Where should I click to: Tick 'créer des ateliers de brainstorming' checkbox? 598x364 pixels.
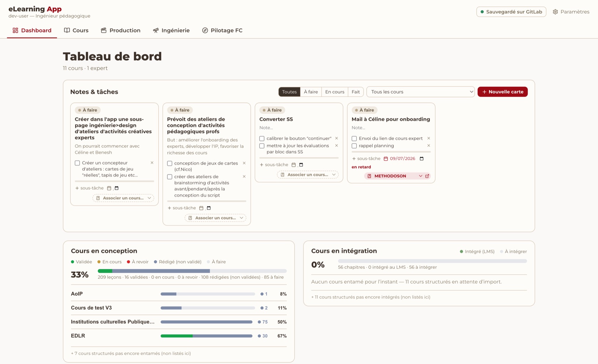click(x=169, y=177)
